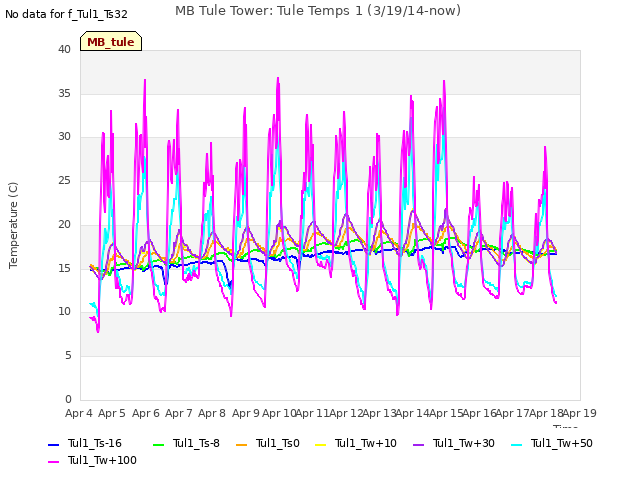Click the Apr 8 x-axis tick label
Screen dimensions: 640x480
pos(212,413)
